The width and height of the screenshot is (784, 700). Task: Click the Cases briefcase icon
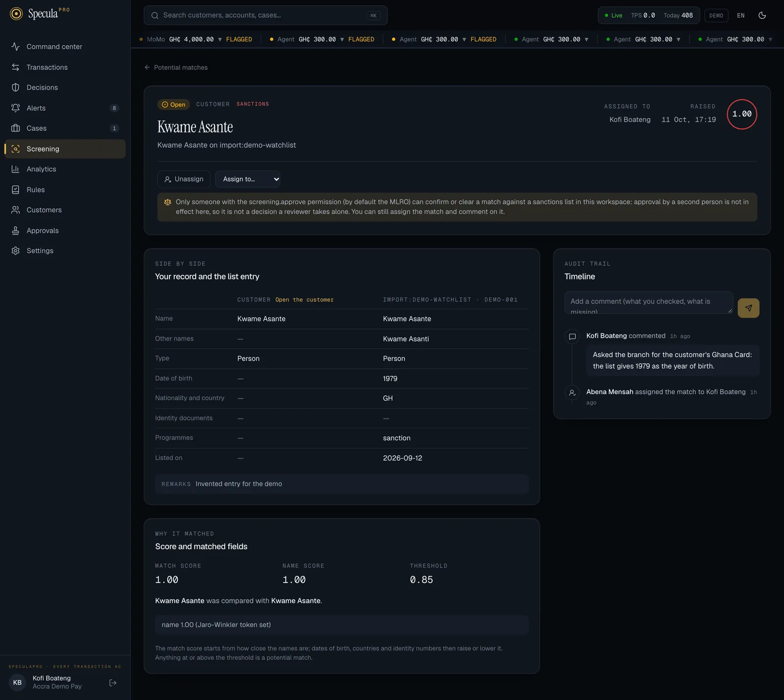(x=16, y=128)
